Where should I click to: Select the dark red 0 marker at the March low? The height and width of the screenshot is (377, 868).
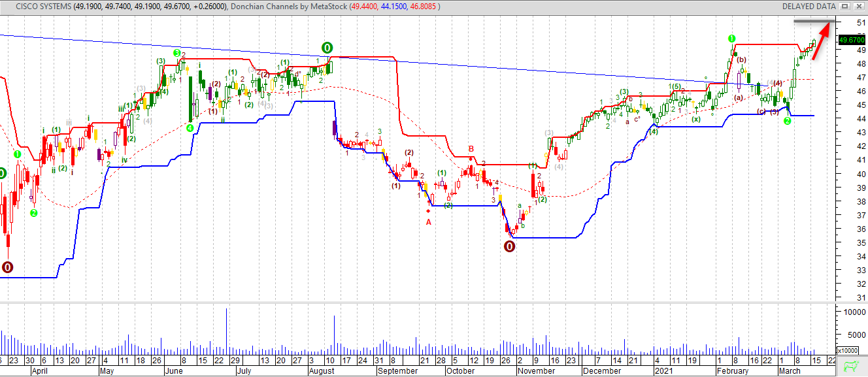tap(7, 267)
